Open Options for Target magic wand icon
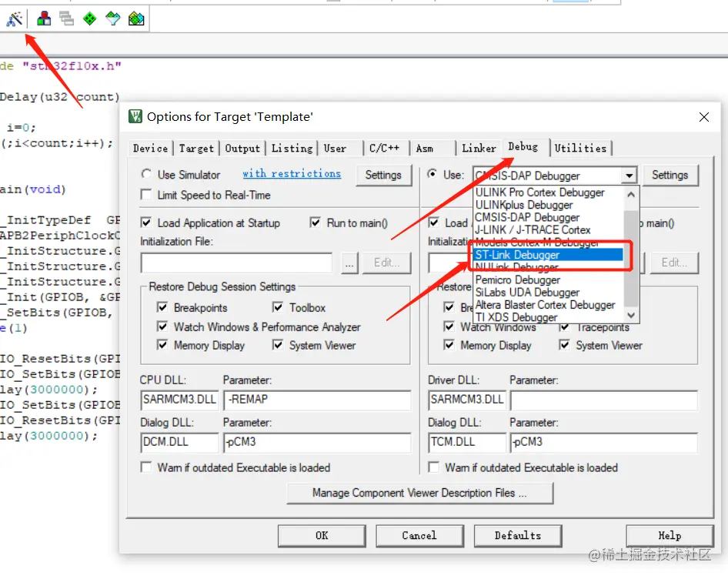Viewport: 728px width, 579px height. pyautogui.click(x=15, y=19)
